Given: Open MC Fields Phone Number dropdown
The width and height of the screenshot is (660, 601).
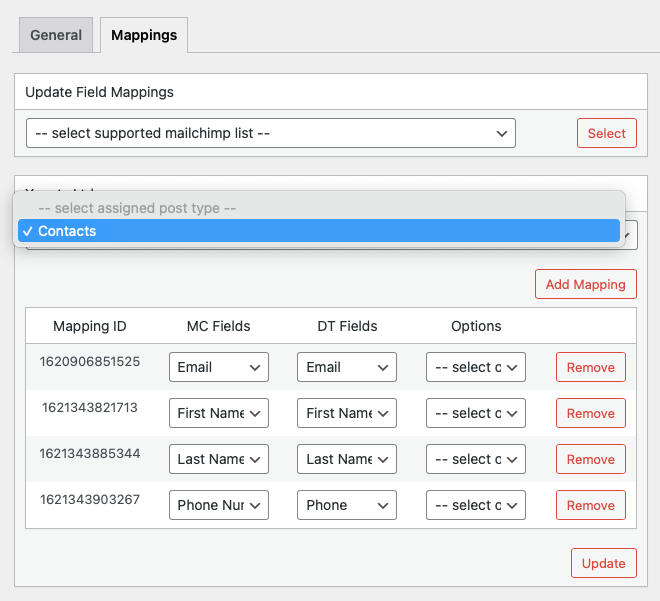Looking at the screenshot, I should [219, 505].
